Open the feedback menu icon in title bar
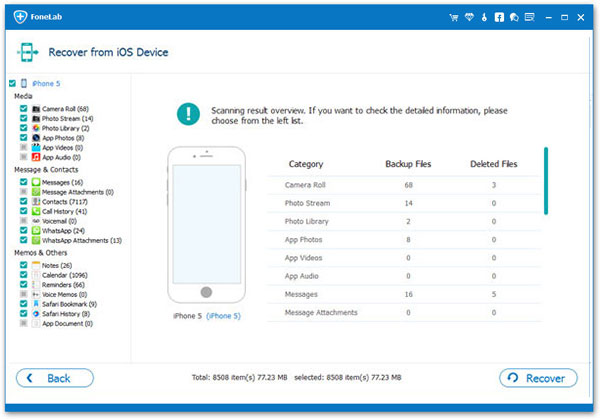The image size is (600, 419). [x=530, y=17]
